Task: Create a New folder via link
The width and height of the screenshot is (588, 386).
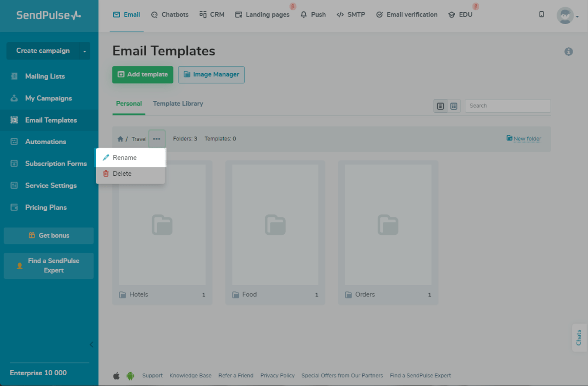Action: tap(524, 138)
